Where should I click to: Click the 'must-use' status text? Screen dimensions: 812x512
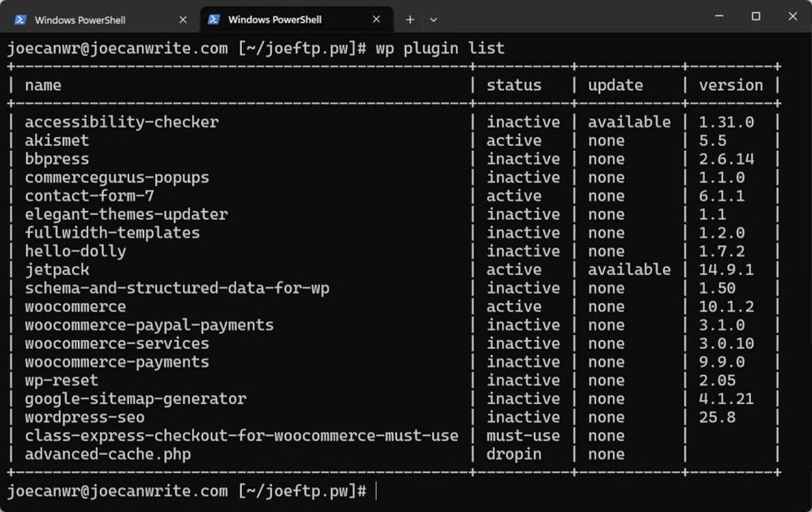(522, 435)
